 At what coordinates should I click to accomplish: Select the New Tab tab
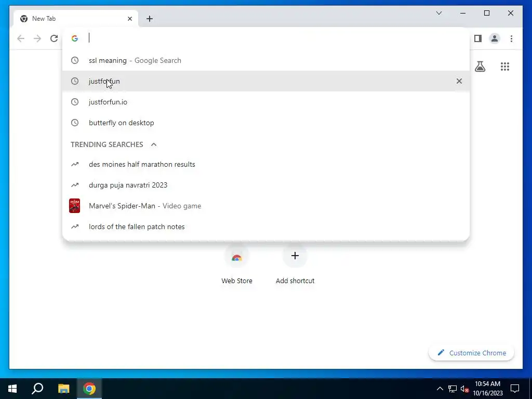pyautogui.click(x=76, y=19)
